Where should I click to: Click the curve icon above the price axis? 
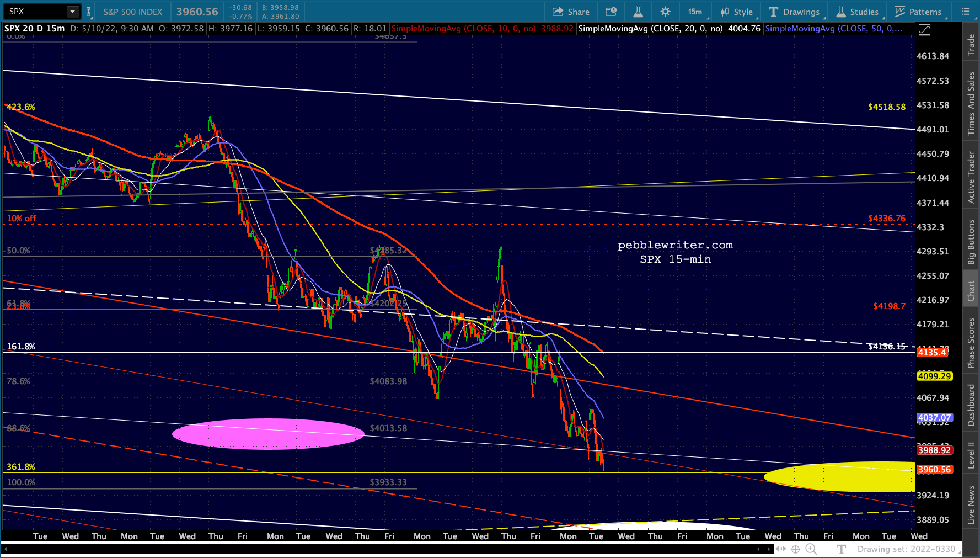click(x=925, y=30)
